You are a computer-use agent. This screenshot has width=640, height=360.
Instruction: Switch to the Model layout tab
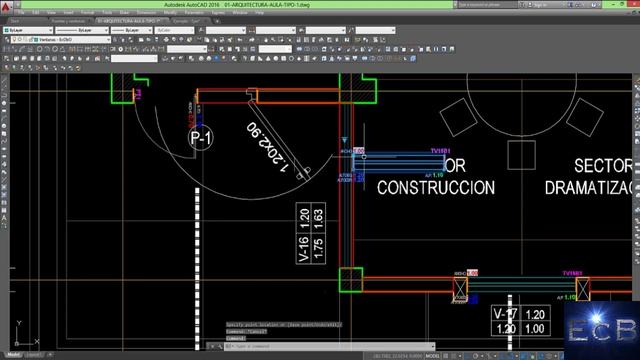[13, 355]
